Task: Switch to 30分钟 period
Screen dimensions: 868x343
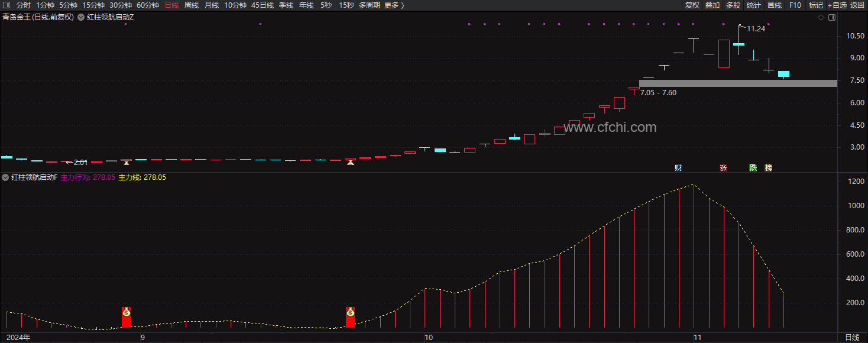Action: coord(121,5)
